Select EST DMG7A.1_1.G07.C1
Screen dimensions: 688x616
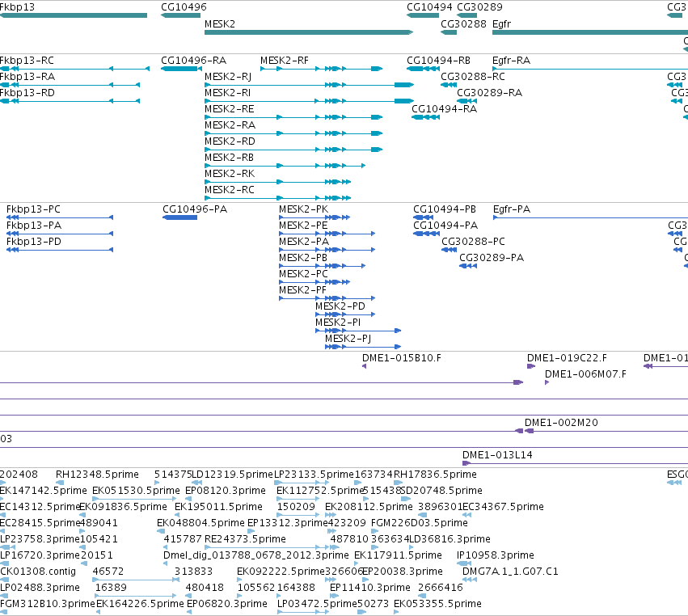tap(510, 572)
